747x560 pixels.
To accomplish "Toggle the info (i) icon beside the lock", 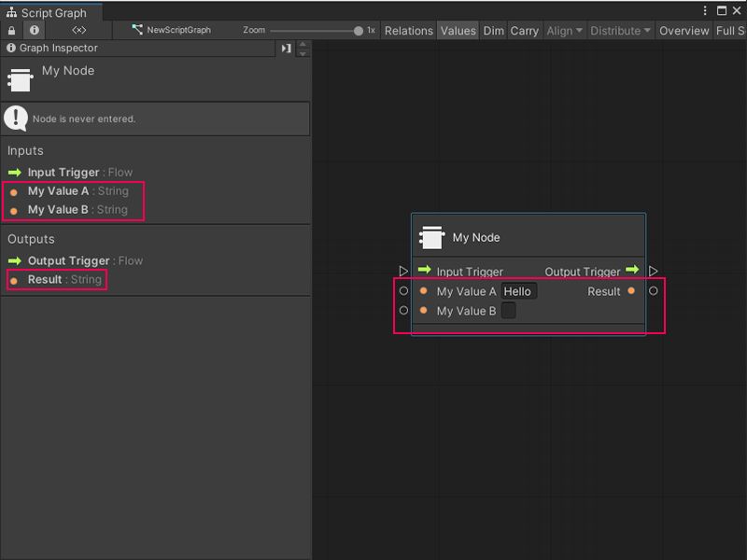I will click(x=35, y=30).
